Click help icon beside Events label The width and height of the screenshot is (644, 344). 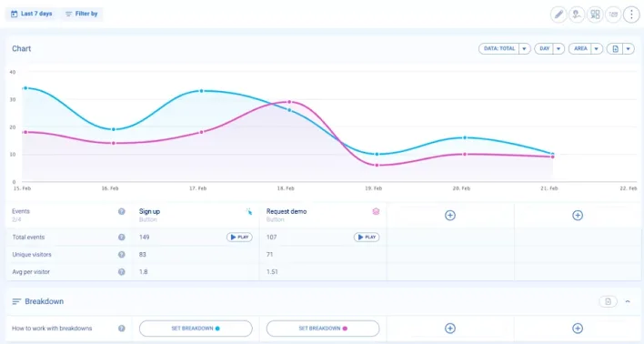122,211
